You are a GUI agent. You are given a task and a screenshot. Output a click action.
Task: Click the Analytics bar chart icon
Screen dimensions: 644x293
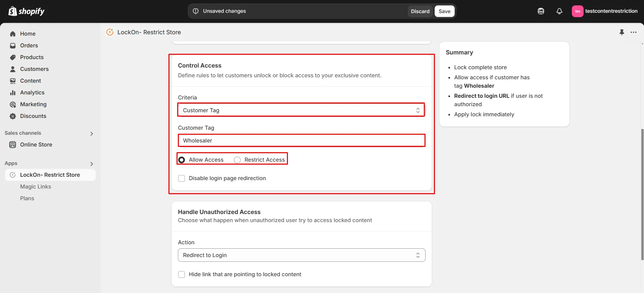[13, 92]
